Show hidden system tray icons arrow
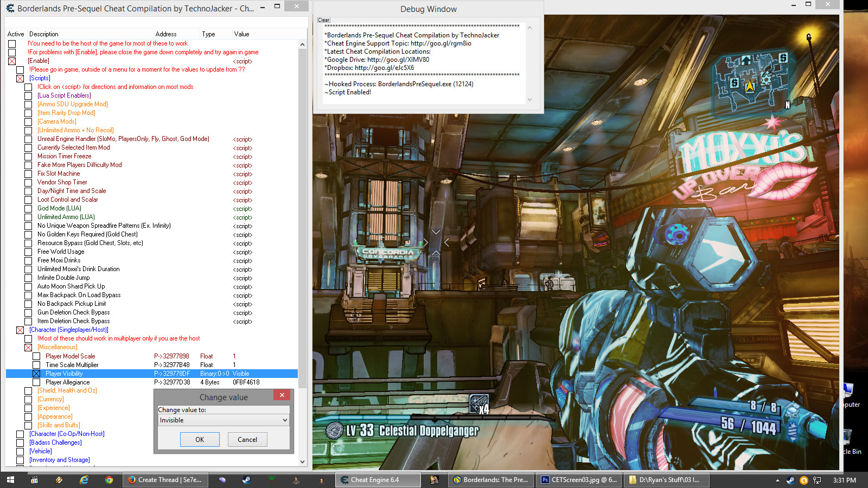Screen dimensions: 868x488 tap(777, 480)
